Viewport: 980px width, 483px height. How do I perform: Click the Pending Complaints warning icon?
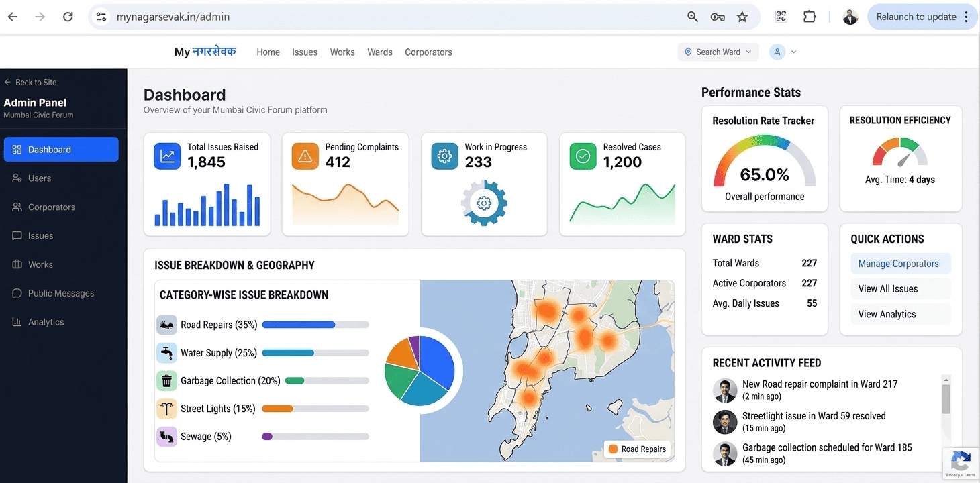click(x=305, y=156)
